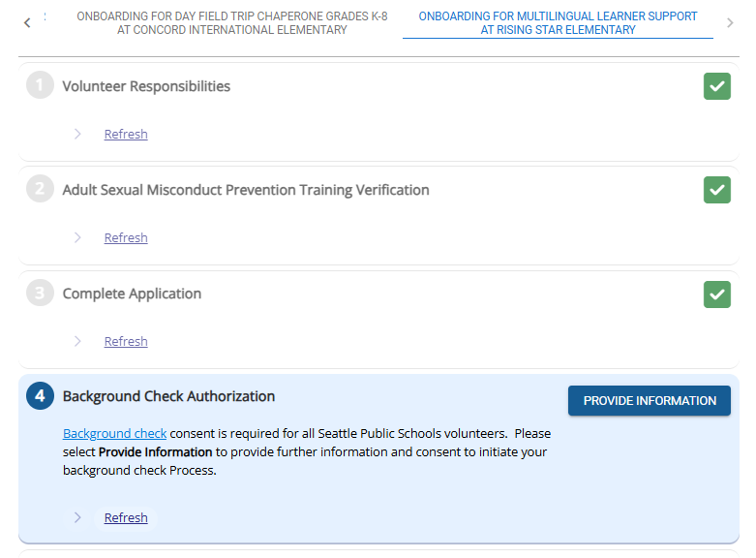
Task: Expand chevron under Adult Sexual Misconduct Training
Action: pyautogui.click(x=77, y=237)
